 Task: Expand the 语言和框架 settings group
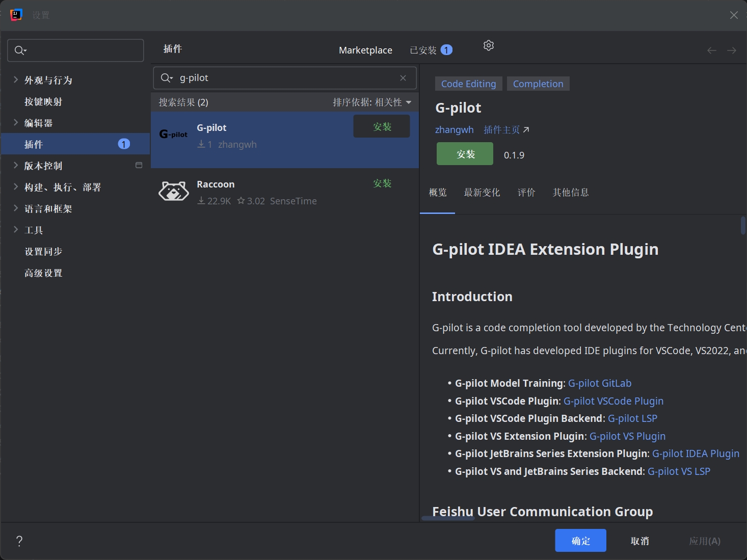16,208
